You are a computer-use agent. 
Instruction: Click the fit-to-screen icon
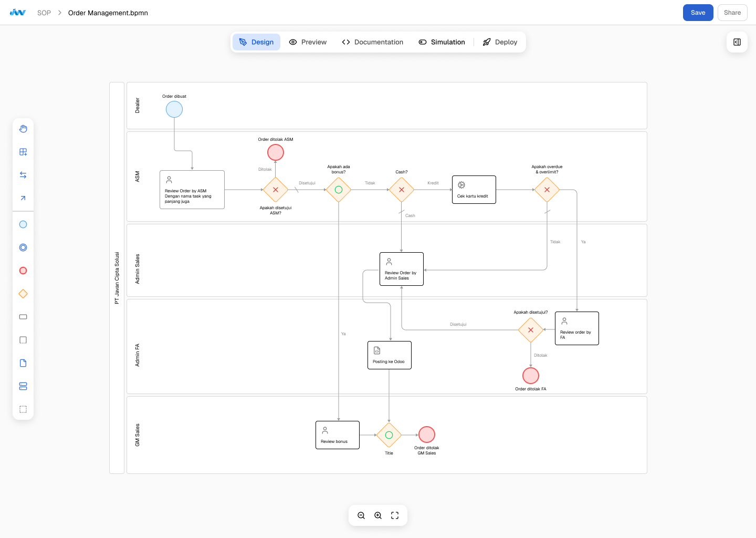(x=395, y=515)
